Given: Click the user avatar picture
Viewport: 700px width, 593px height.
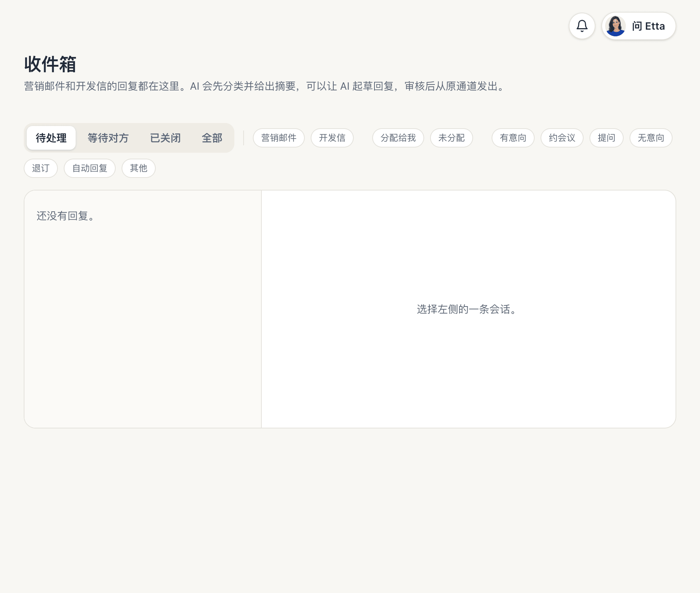Looking at the screenshot, I should 615,26.
